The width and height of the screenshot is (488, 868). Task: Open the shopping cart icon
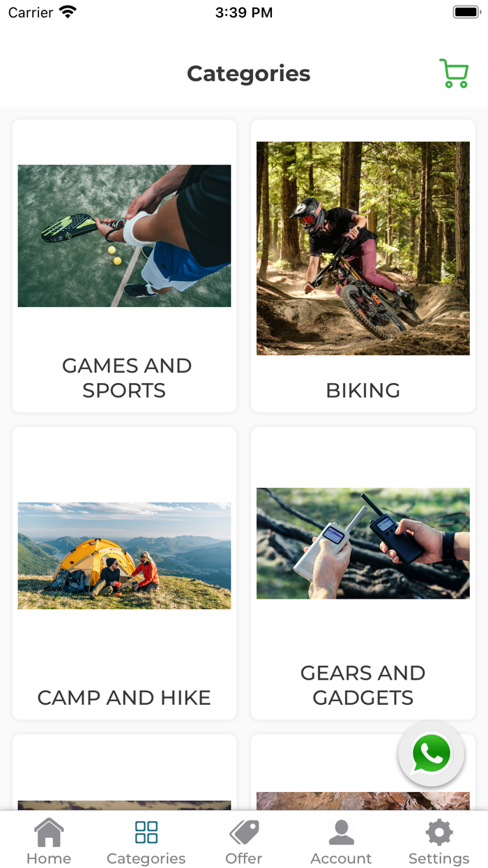coord(454,73)
